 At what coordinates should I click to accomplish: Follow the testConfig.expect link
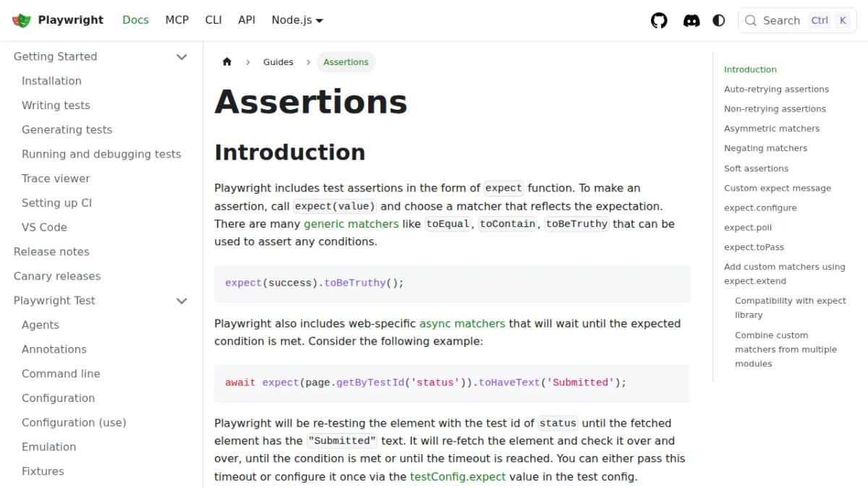point(458,477)
